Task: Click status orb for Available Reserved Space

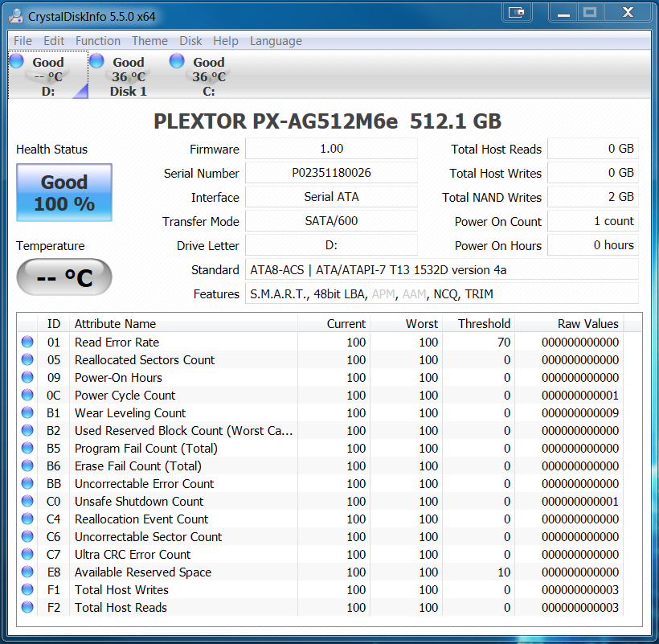Action: (27, 572)
